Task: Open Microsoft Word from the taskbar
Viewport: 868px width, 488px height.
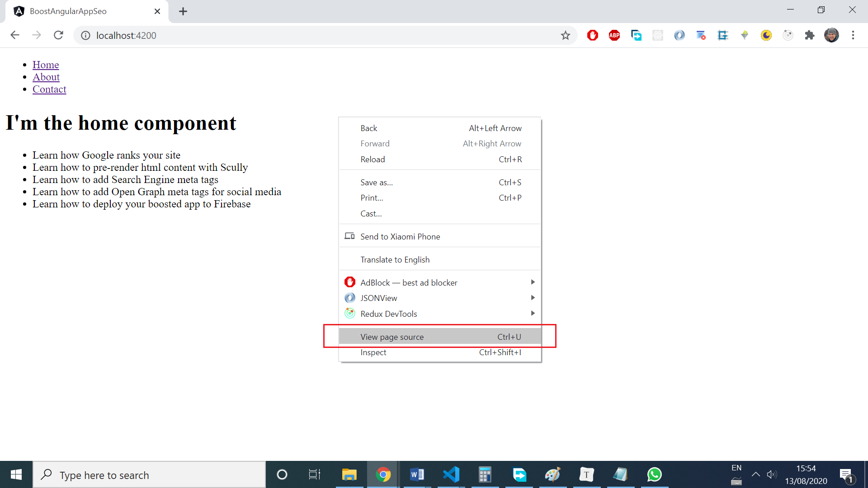Action: (417, 474)
